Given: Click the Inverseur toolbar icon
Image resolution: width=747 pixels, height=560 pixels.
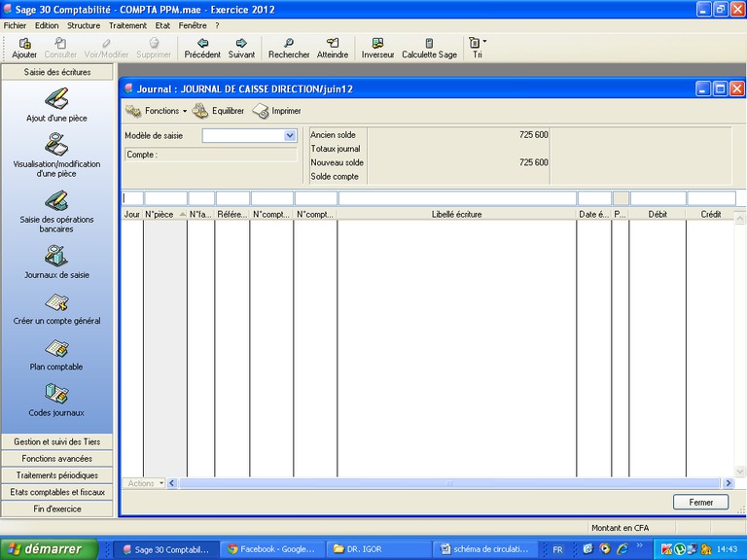Looking at the screenshot, I should tap(377, 48).
